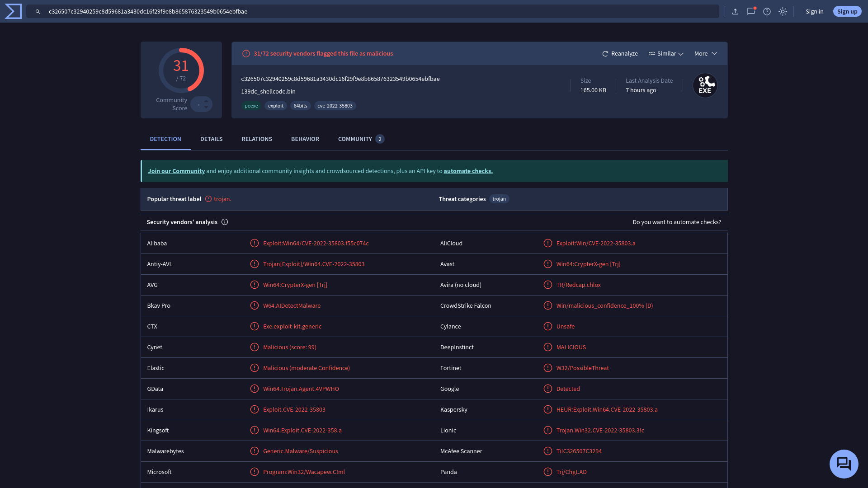Click the Sign in link
Image resolution: width=868 pixels, height=488 pixels.
(815, 12)
